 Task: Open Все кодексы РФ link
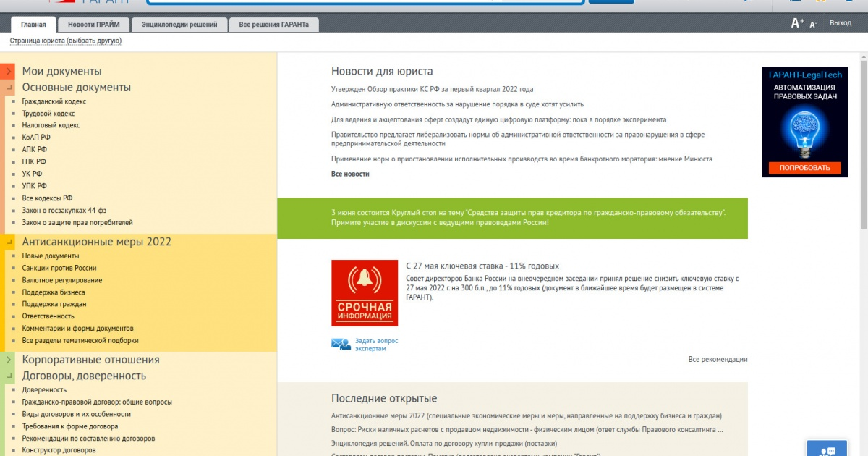pyautogui.click(x=48, y=198)
